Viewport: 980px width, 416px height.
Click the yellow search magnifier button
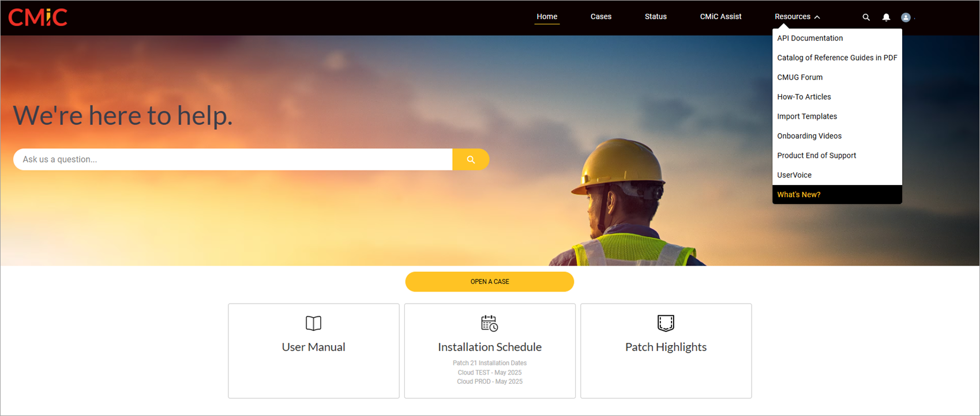pos(471,160)
